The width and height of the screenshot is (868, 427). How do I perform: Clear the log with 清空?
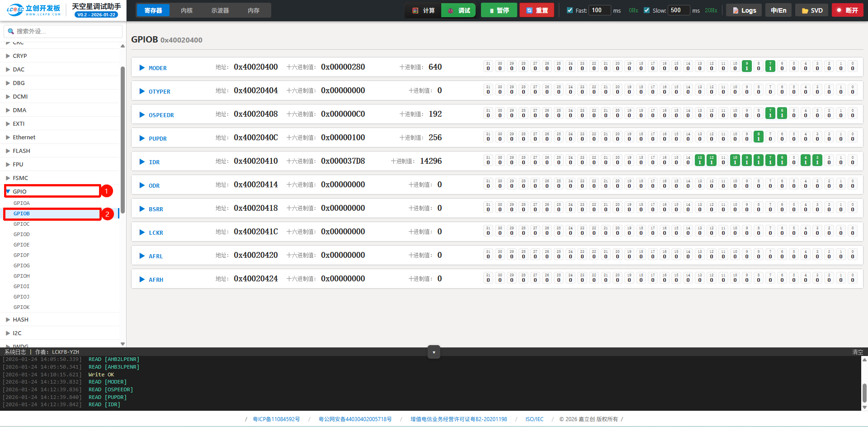pyautogui.click(x=857, y=352)
